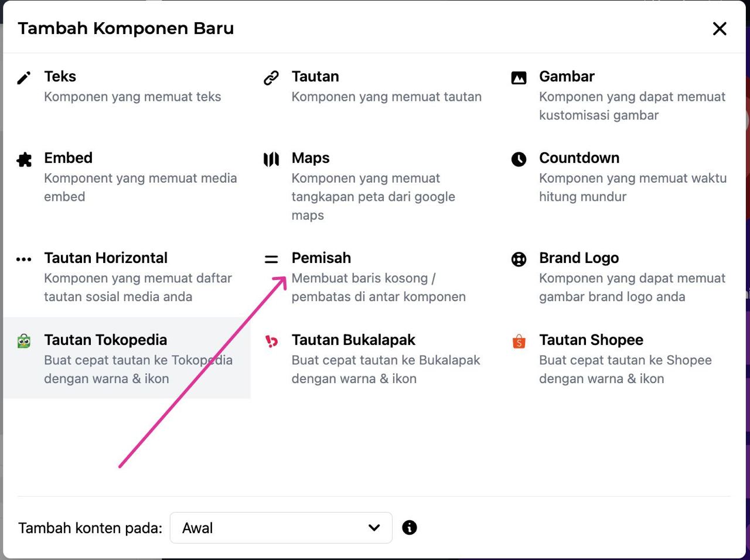Select the image icon next to Gambar
Viewport: 750px width, 560px height.
(519, 78)
